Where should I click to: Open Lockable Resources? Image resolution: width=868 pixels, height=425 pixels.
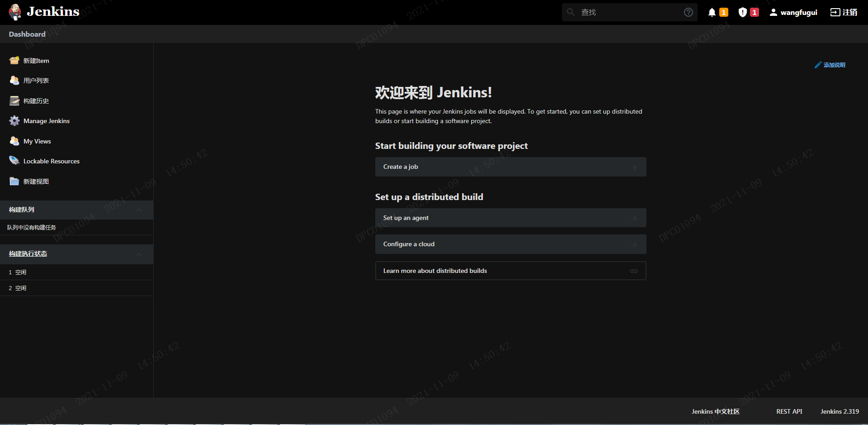pyautogui.click(x=52, y=161)
